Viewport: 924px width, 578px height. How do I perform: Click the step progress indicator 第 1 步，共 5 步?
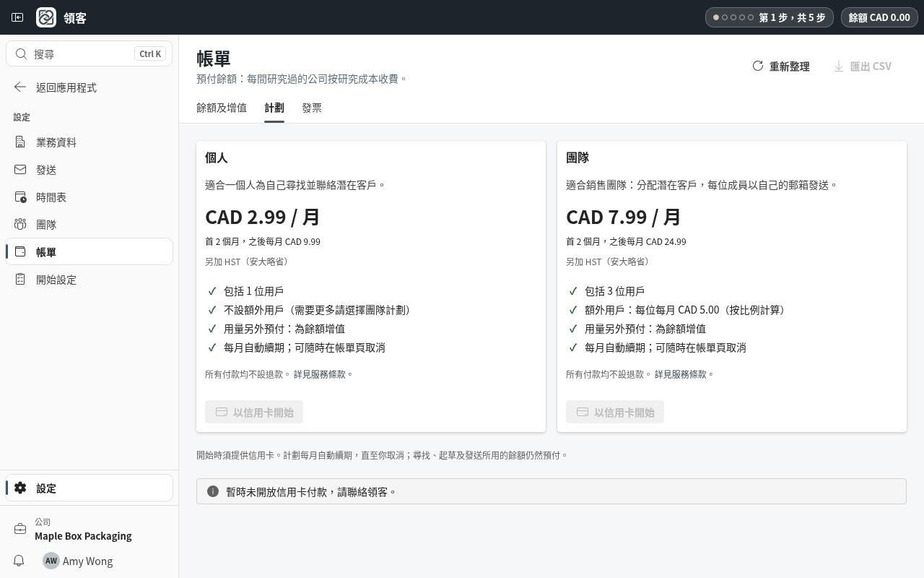(770, 17)
